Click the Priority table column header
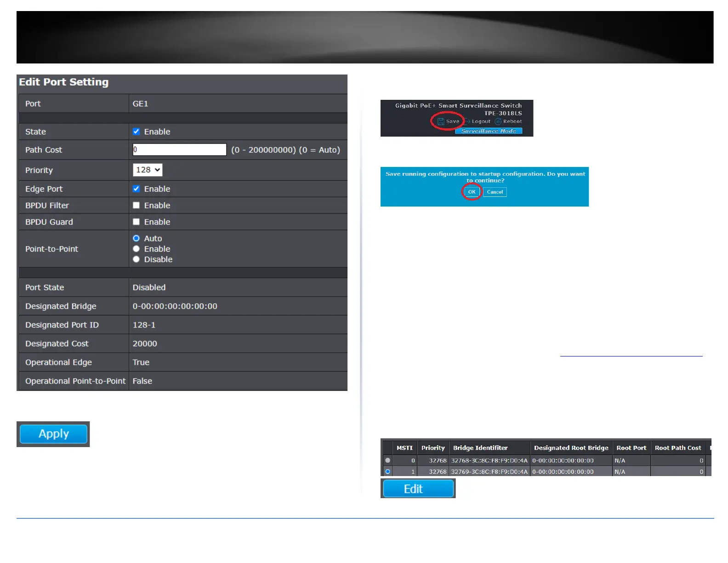 click(x=433, y=448)
